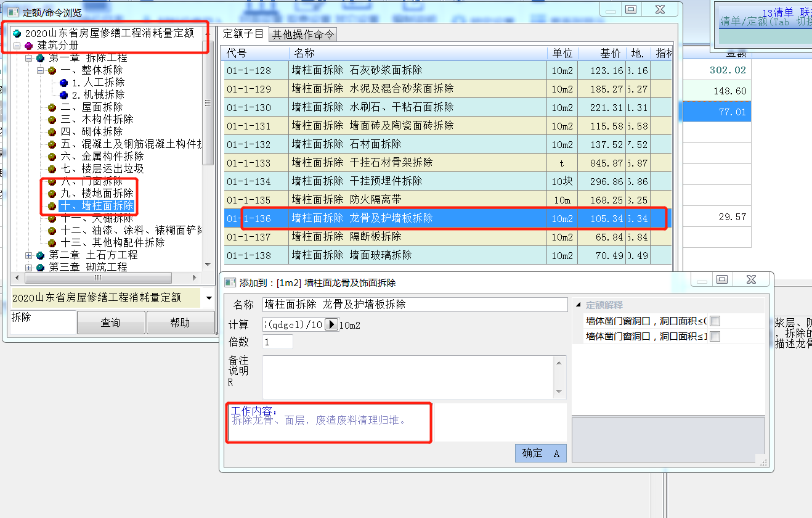Select tree item 十三、其他构配件拆除
This screenshot has width=812, height=518.
click(x=112, y=242)
